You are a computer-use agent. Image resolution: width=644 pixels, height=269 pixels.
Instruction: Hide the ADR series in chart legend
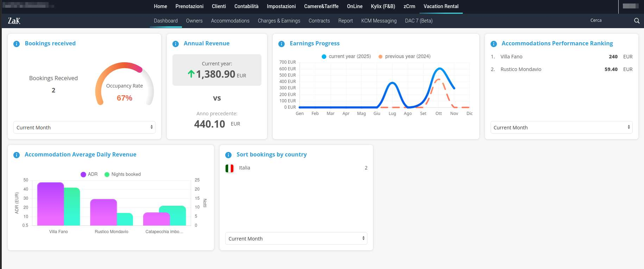pyautogui.click(x=89, y=174)
